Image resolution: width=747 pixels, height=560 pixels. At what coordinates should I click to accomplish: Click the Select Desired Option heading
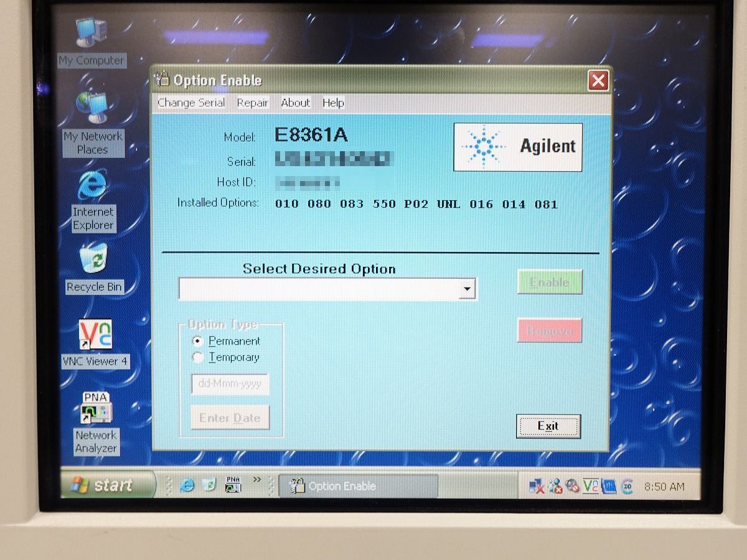click(319, 269)
